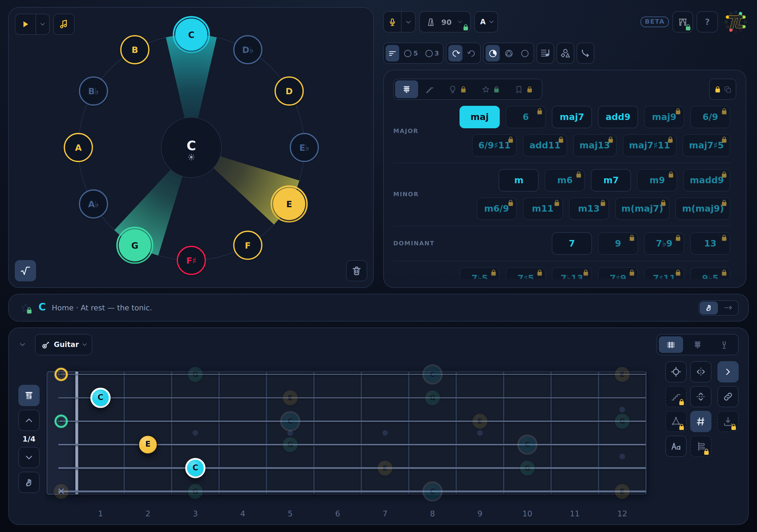Open the Guitar instrument dropdown

click(x=64, y=344)
